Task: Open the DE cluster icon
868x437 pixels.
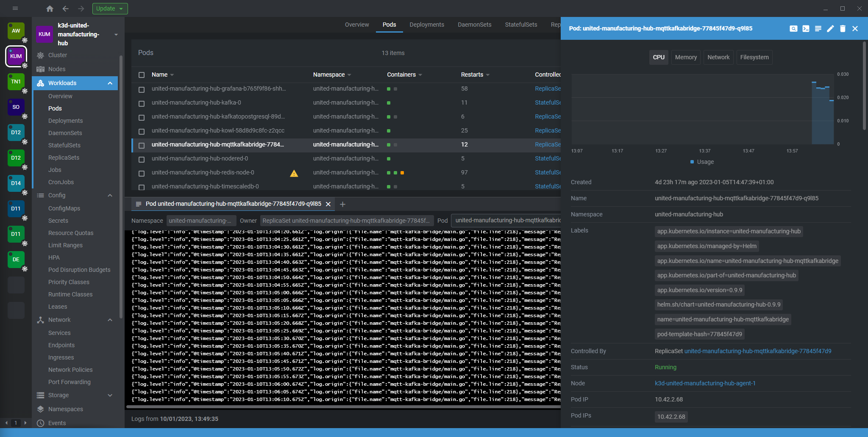Action: (16, 260)
